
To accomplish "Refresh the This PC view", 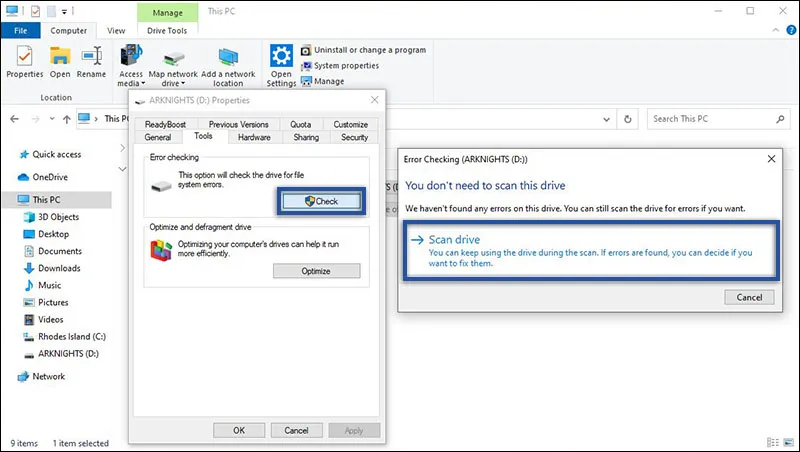I will point(628,119).
